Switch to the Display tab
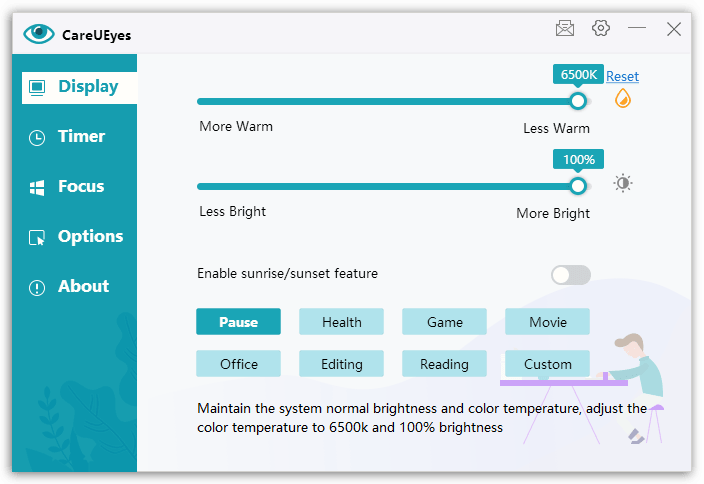The height and width of the screenshot is (484, 704). [79, 88]
